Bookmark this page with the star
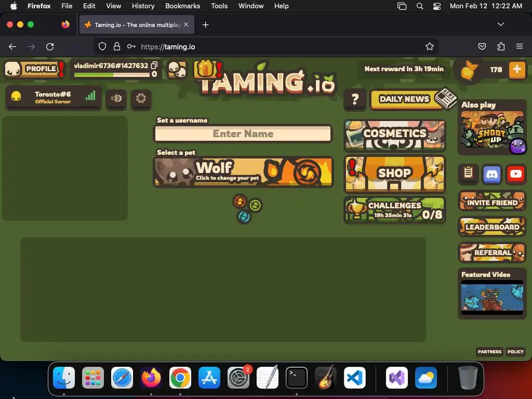This screenshot has width=532, height=399. click(430, 46)
